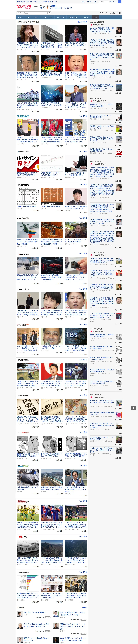This screenshot has height=644, width=138.
Task: Open the 購入履歴 link
Action: [x=112, y=13]
